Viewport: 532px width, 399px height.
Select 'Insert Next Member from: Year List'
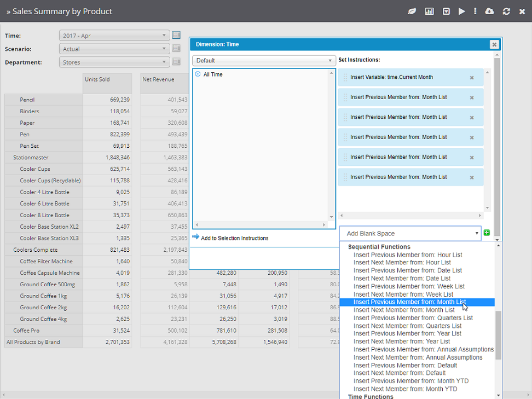pos(401,342)
